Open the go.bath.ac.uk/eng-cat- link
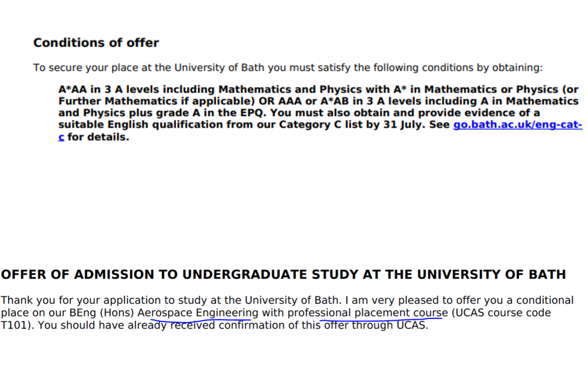 pyautogui.click(x=517, y=125)
